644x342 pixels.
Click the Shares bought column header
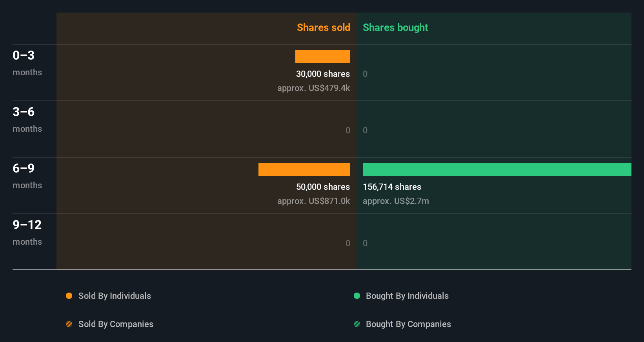coord(395,27)
